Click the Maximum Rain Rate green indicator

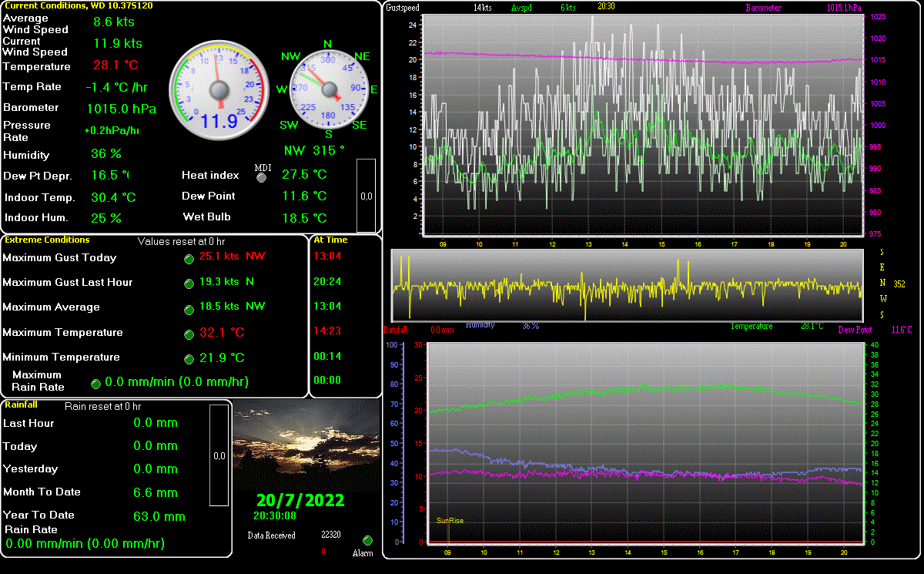pyautogui.click(x=95, y=383)
